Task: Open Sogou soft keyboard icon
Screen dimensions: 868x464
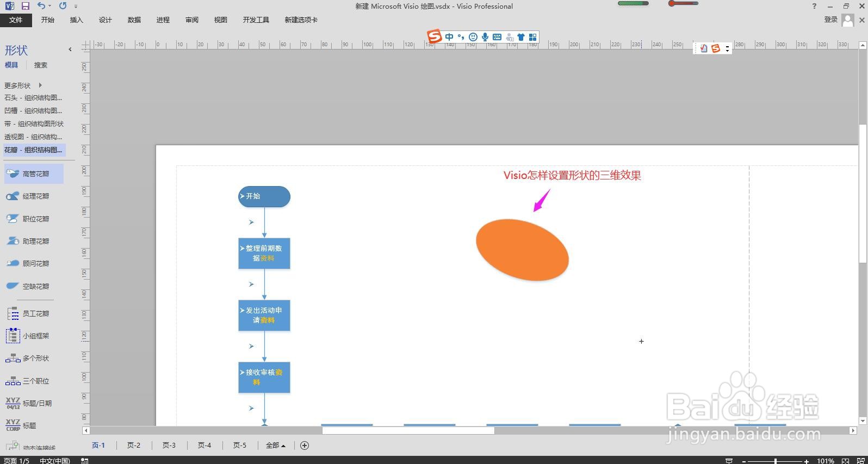Action: pyautogui.click(x=497, y=37)
